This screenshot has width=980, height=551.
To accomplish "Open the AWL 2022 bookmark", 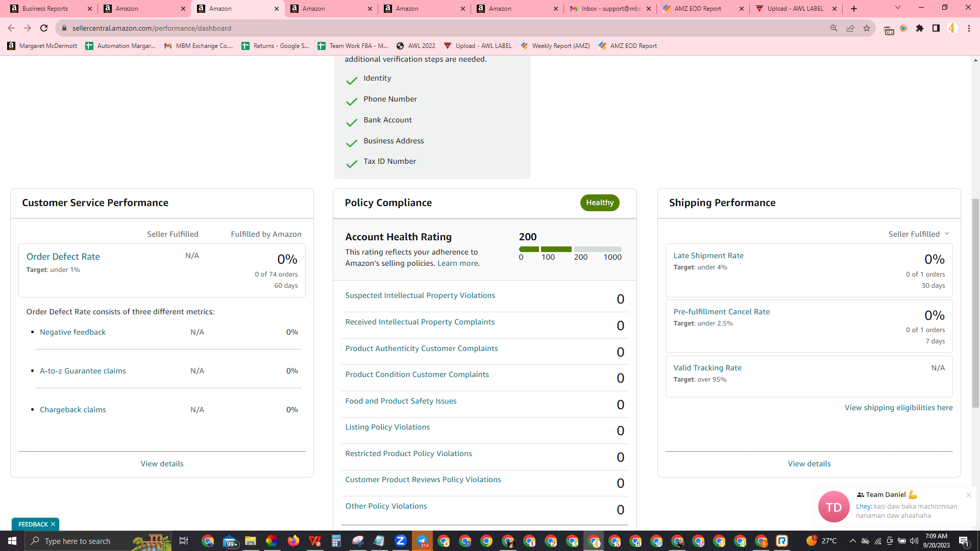I will (x=416, y=46).
